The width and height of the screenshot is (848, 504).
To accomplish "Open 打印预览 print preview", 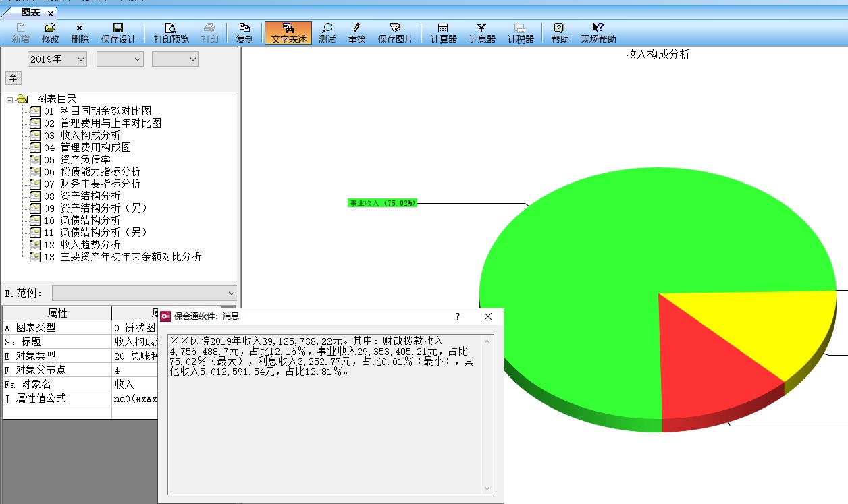I will coord(171,32).
